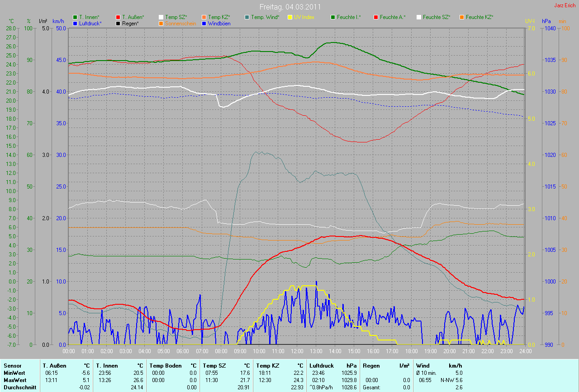Click the "UV-I" axis header
Screen dimensions: 579x392
click(530, 21)
